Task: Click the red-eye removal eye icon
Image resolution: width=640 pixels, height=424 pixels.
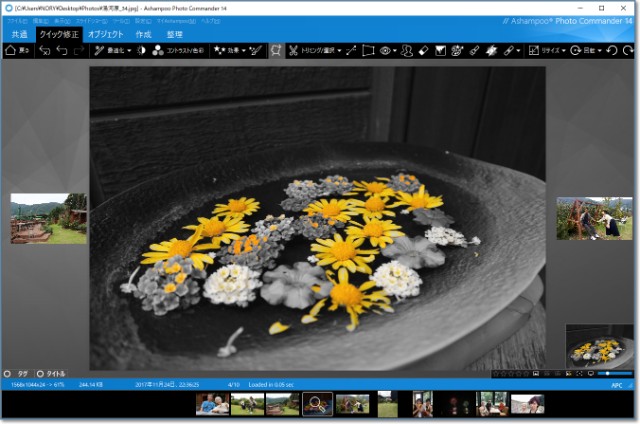Action: coord(387,50)
